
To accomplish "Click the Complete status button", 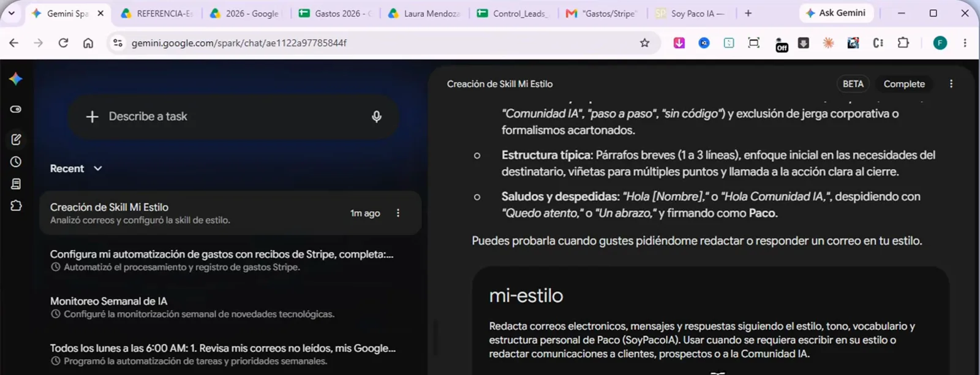I will pyautogui.click(x=904, y=84).
